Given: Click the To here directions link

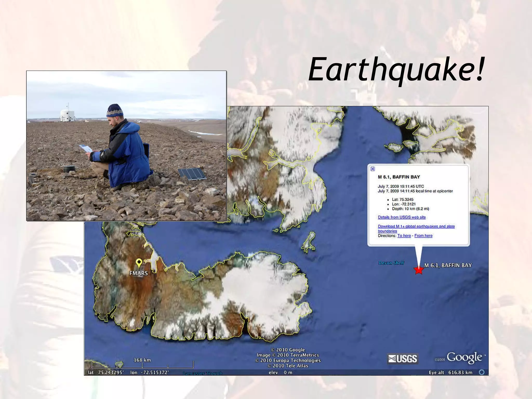Looking at the screenshot, I should pyautogui.click(x=404, y=236).
